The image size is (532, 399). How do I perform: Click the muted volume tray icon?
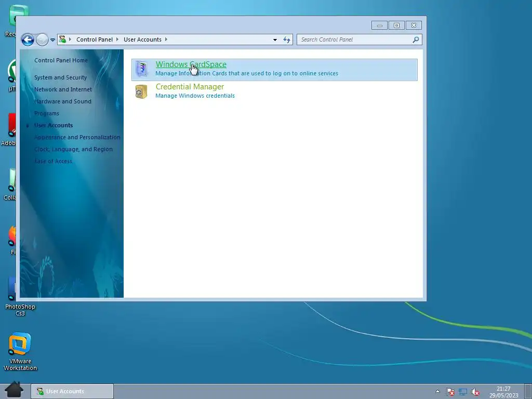[475, 392]
